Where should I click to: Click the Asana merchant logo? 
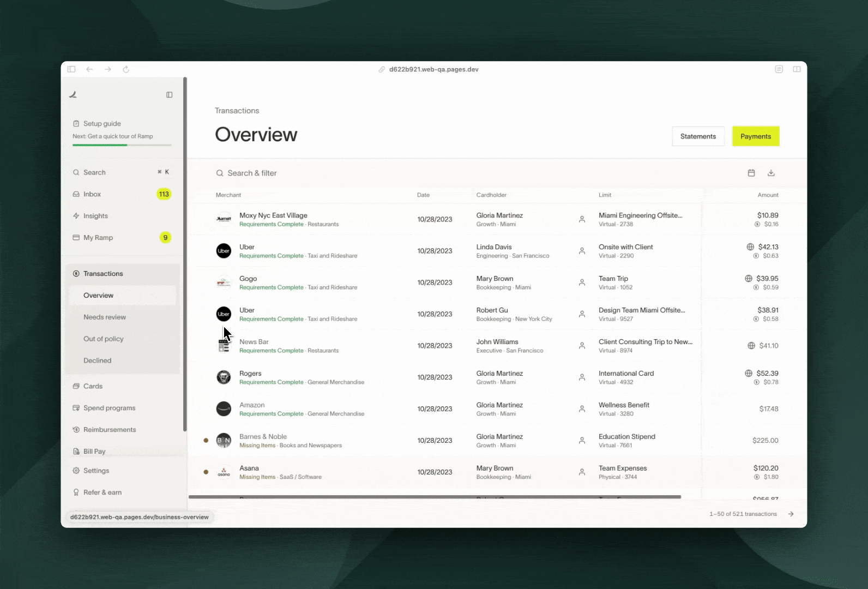click(224, 472)
